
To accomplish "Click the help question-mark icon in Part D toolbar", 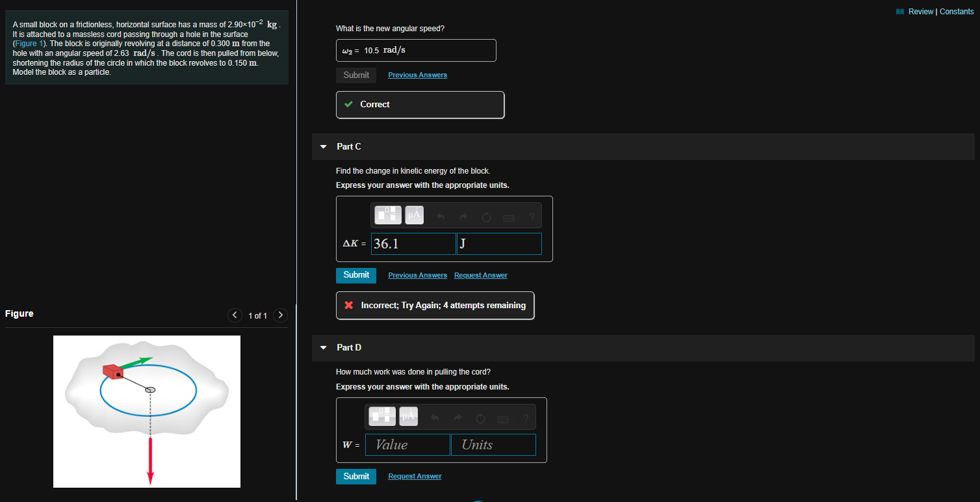I will pos(526,419).
